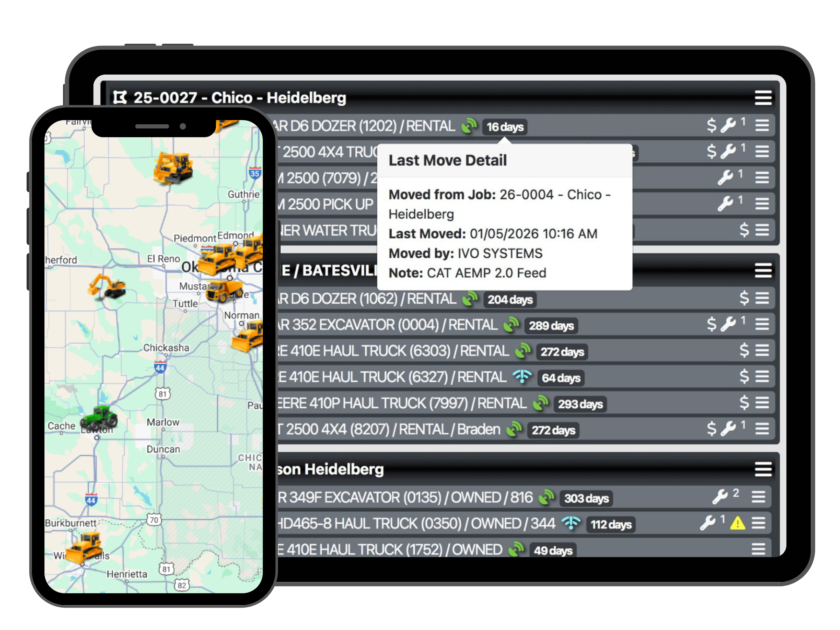Screen dimensions: 840x630
Task: Click yellow warning triangle on HD465-8 Haul Truck
Action: pos(737,523)
